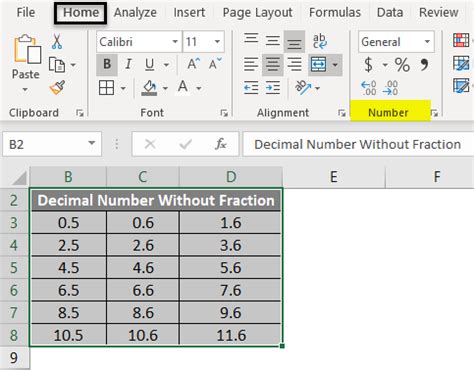The height and width of the screenshot is (370, 474).
Task: Open Conditional Formatting icon
Action: click(x=461, y=41)
